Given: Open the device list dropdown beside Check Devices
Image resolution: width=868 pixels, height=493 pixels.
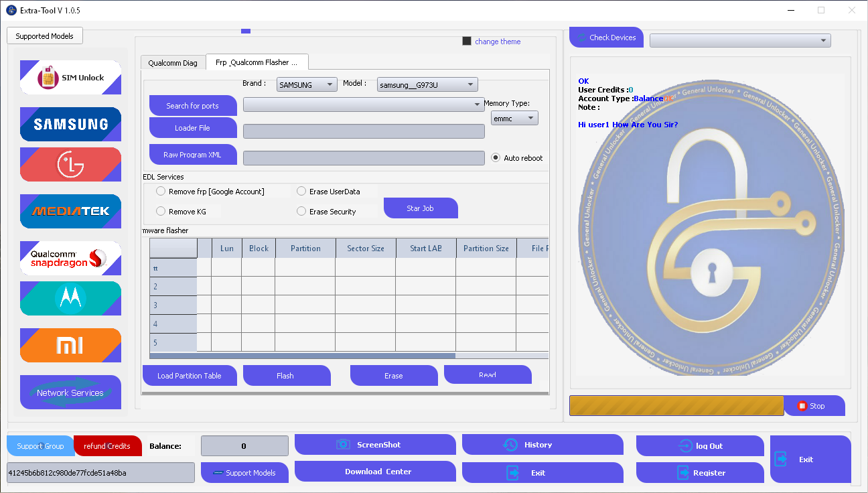Looking at the screenshot, I should [x=740, y=41].
